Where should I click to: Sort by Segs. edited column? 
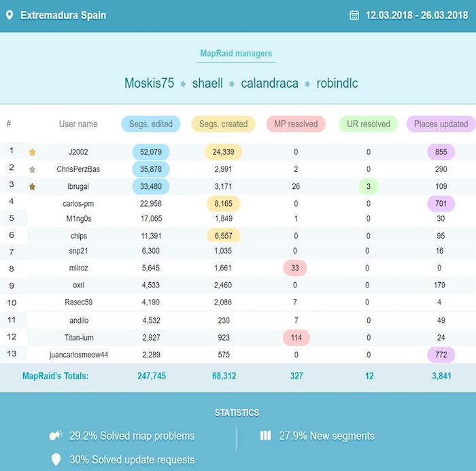(x=151, y=124)
